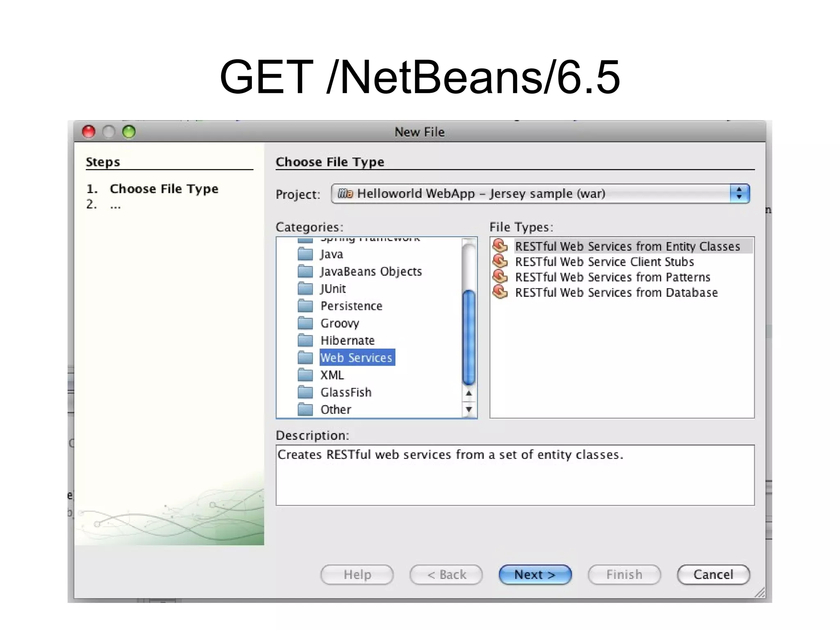Click the Categories scrollbar up arrow
The image size is (840, 630).
(469, 393)
